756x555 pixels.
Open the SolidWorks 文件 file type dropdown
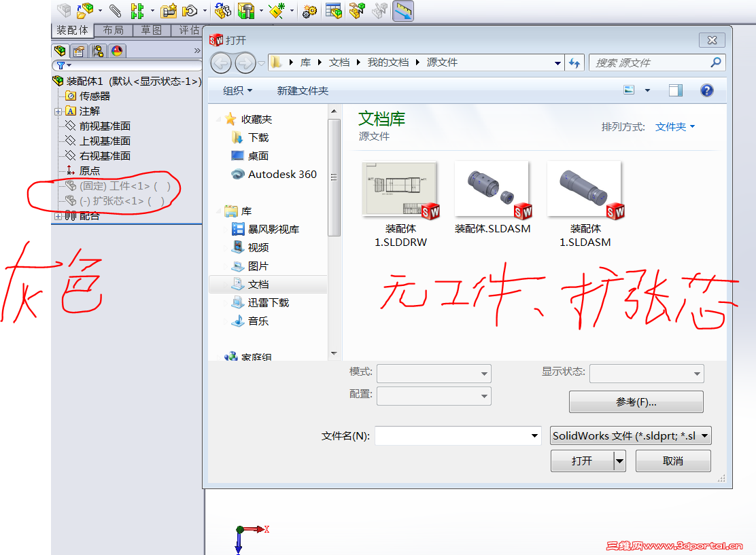[629, 435]
